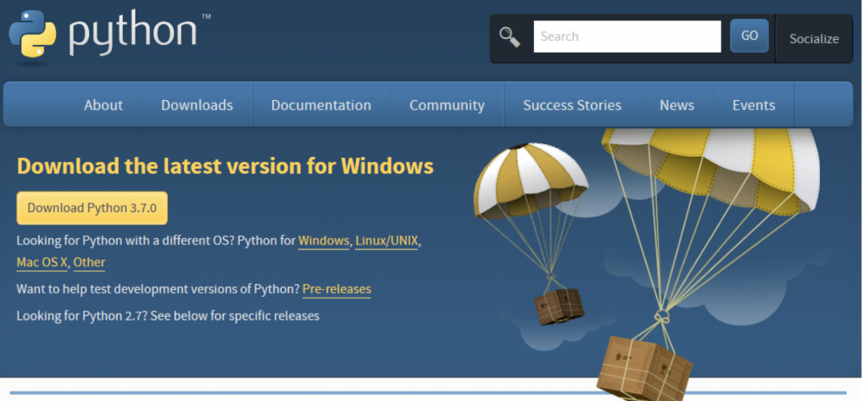Open the Events navigation menu
Viewport: 868px width, 401px height.
click(x=754, y=105)
